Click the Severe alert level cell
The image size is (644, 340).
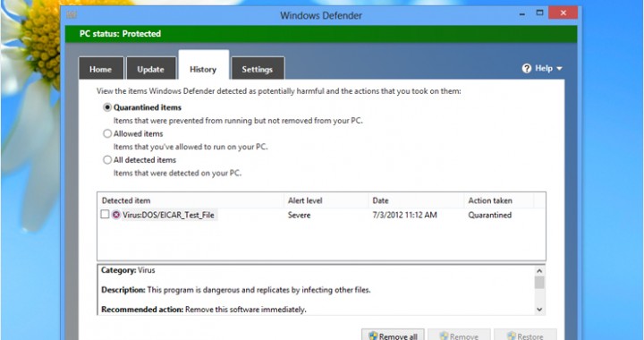pyautogui.click(x=299, y=215)
